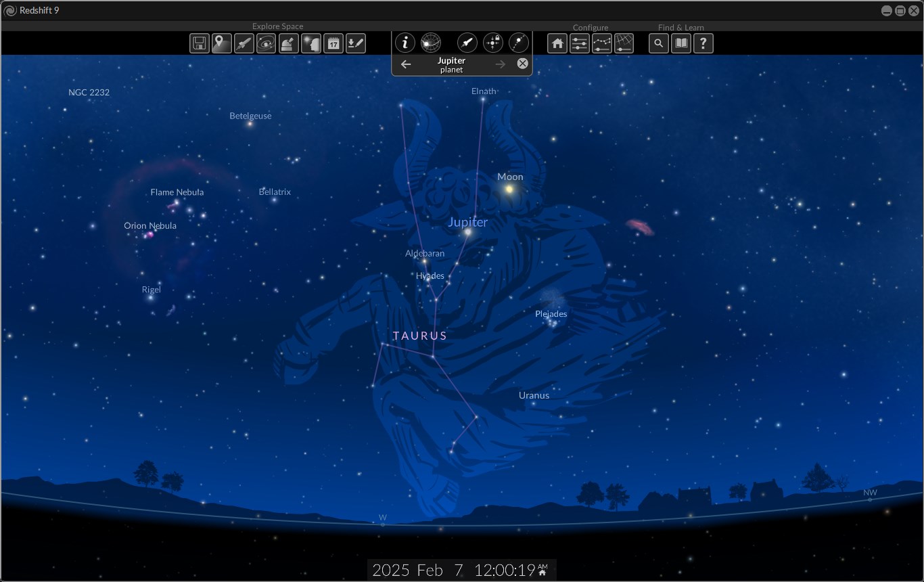Click the Hyades cluster label
924x582 pixels.
tap(430, 275)
